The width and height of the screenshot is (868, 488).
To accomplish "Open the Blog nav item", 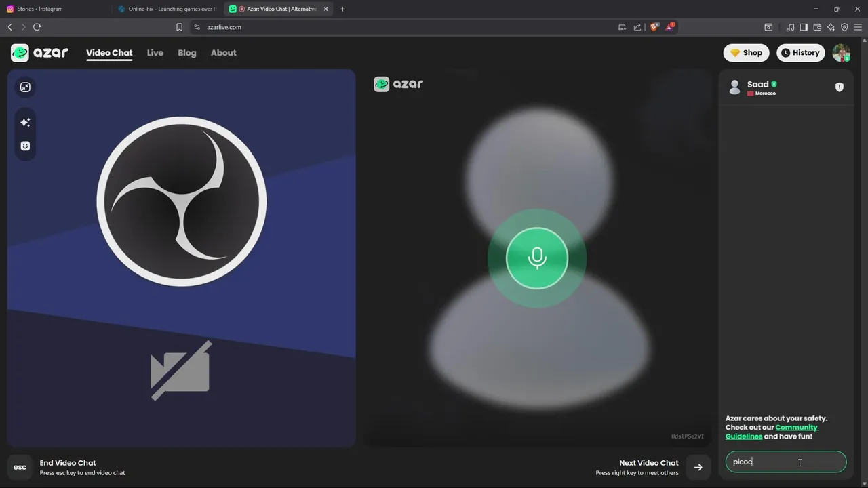I will 187,53.
